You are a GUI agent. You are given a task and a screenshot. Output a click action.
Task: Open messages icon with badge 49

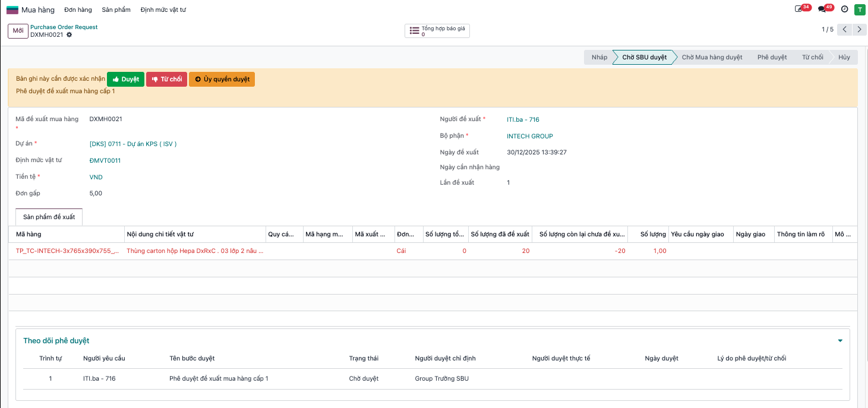coord(823,10)
